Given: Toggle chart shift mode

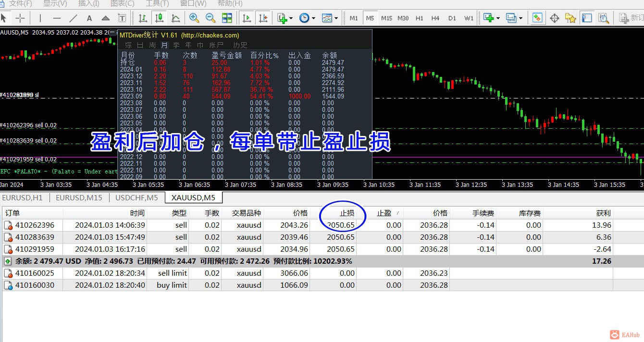Looking at the screenshot, I should point(263,18).
